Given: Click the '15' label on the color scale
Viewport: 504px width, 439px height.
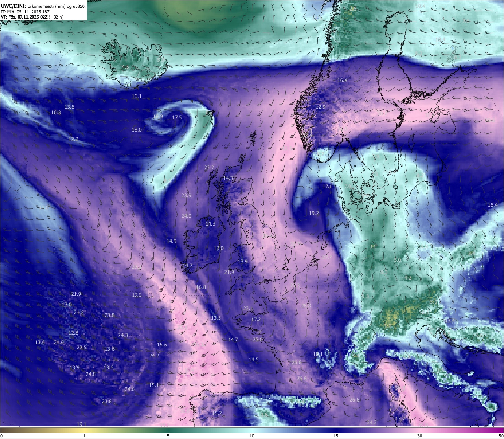Looking at the screenshot, I should coord(336,436).
